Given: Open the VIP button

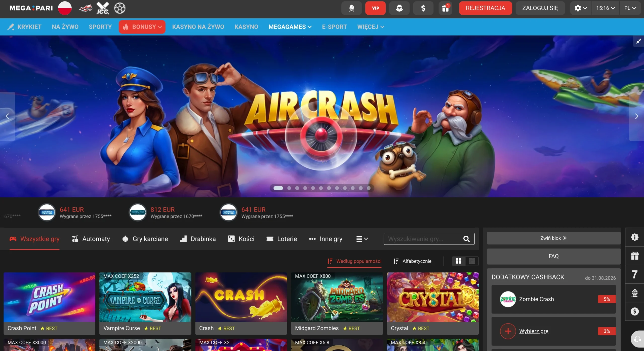Looking at the screenshot, I should click(x=375, y=8).
